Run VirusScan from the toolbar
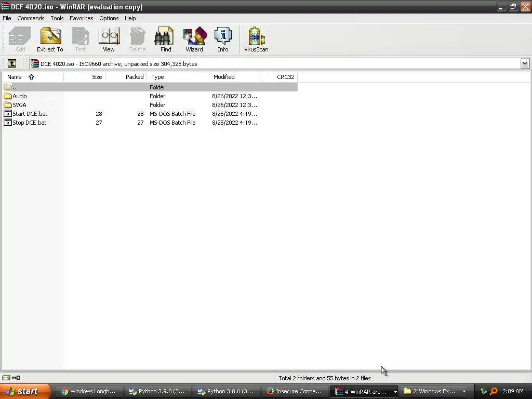532x399 pixels. pyautogui.click(x=256, y=39)
